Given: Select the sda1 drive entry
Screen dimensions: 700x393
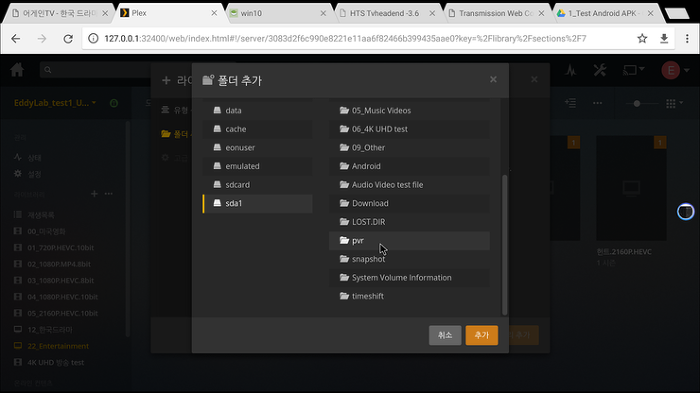Looking at the screenshot, I should (x=258, y=203).
